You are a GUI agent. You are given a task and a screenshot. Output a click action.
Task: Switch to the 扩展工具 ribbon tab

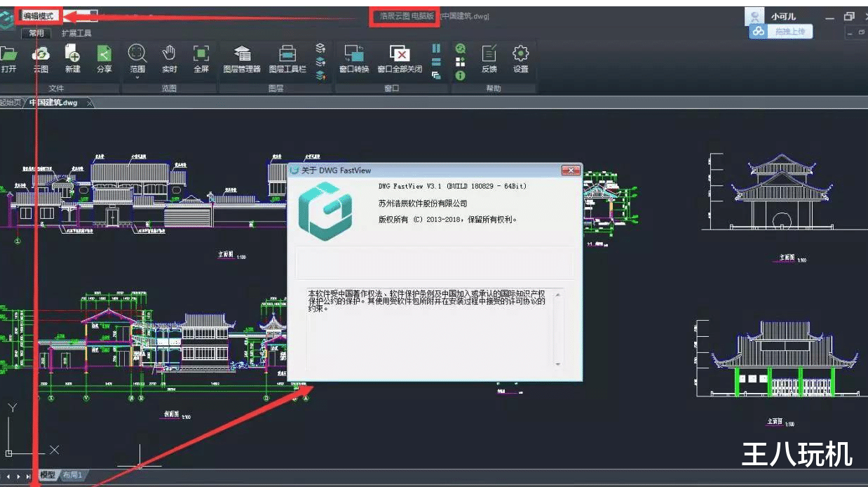coord(76,33)
